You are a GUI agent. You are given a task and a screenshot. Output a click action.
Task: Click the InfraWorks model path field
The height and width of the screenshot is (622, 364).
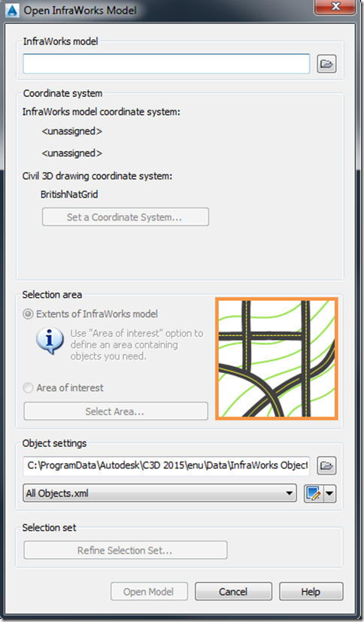166,64
